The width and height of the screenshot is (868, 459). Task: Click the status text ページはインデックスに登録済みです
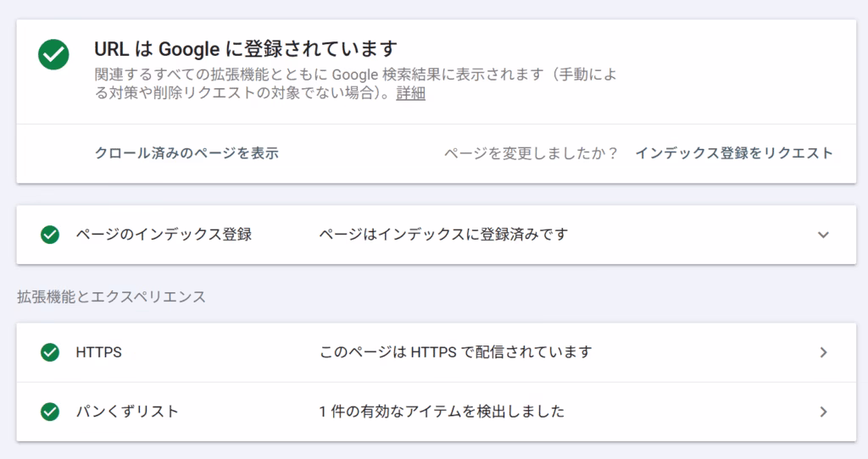(x=442, y=235)
